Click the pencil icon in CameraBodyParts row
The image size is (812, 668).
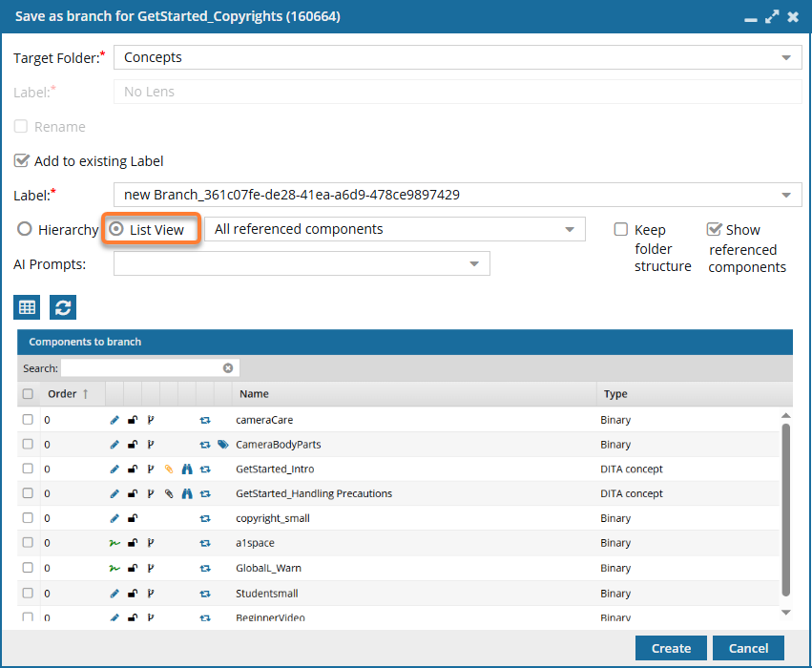point(115,445)
